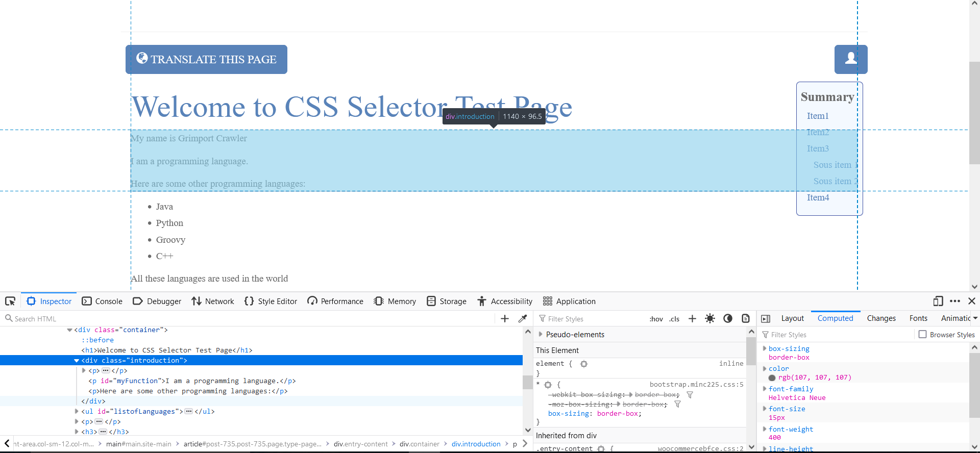Show all sidebar tabs dropdown
This screenshot has height=453, width=980.
[975, 318]
